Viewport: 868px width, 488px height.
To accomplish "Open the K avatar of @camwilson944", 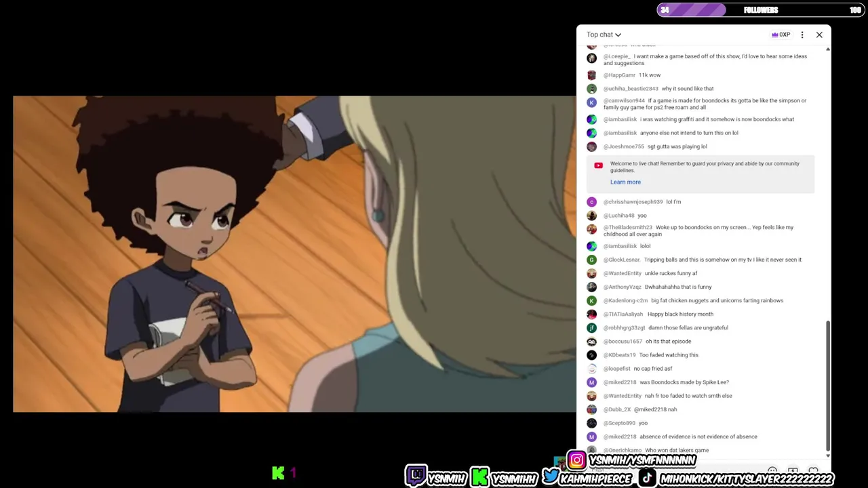I will (x=591, y=102).
